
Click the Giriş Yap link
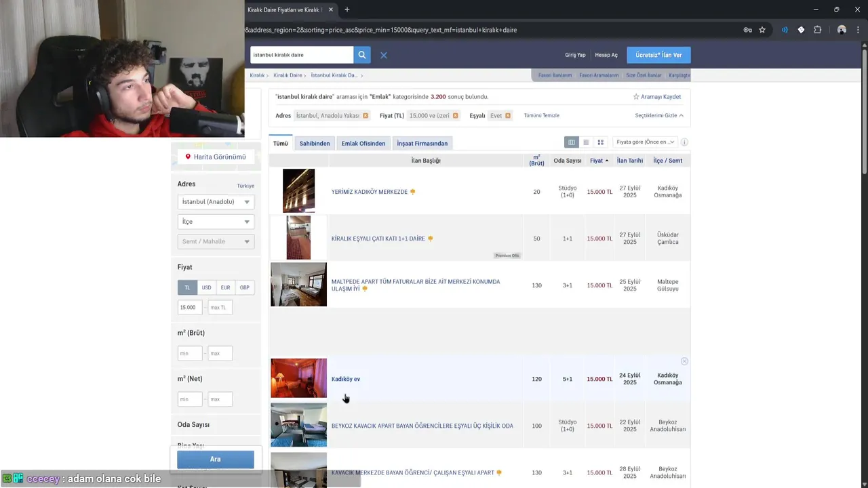(575, 55)
